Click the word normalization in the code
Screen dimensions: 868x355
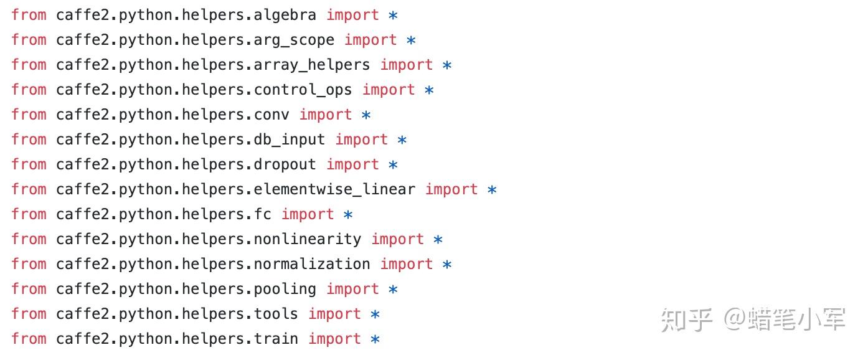pos(311,264)
